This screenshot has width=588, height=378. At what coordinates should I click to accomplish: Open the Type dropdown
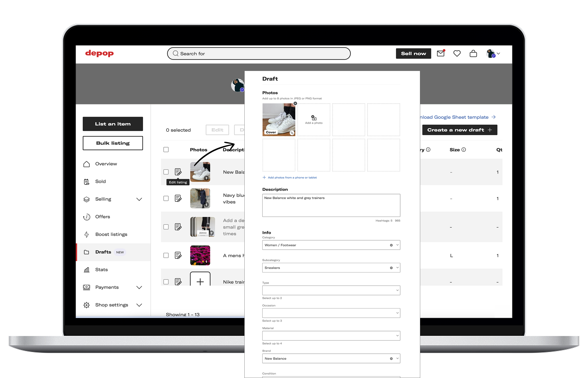(331, 290)
